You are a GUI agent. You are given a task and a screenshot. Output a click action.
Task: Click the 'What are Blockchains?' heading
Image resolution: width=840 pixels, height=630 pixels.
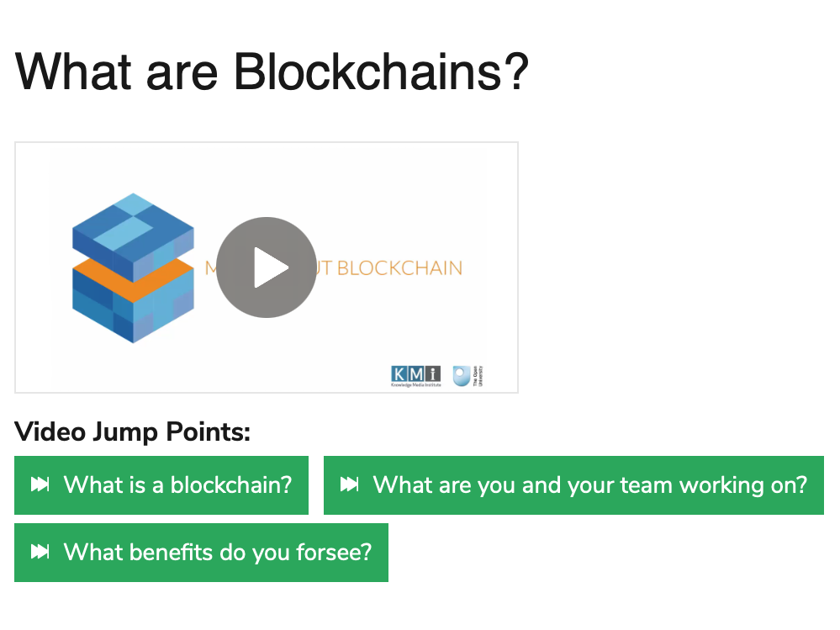272,71
